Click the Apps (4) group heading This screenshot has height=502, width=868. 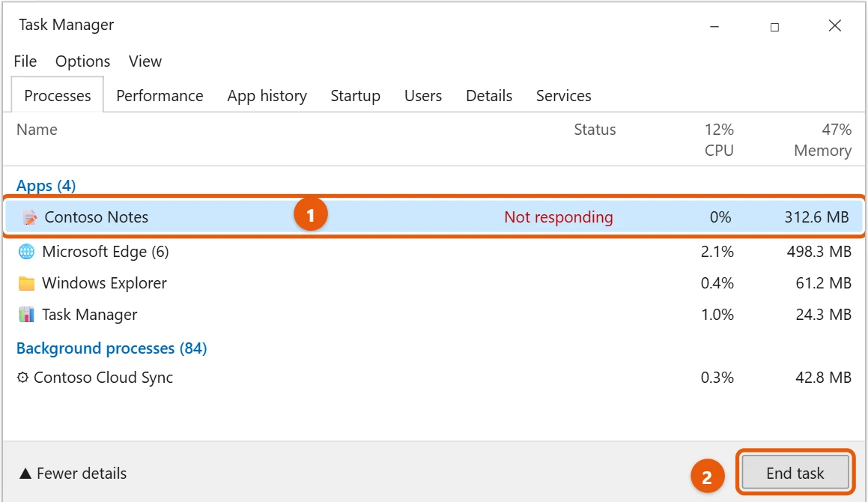46,186
